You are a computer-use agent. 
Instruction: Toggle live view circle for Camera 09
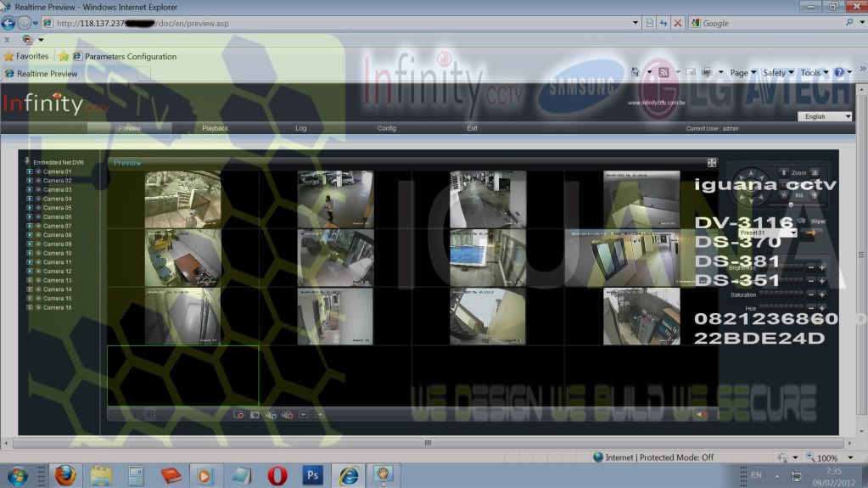coord(38,244)
